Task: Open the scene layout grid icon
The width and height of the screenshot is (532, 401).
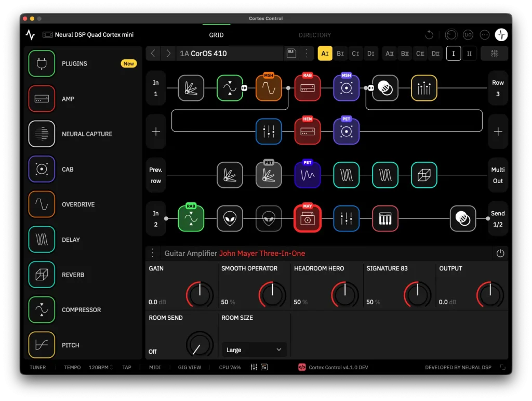Action: tap(495, 53)
